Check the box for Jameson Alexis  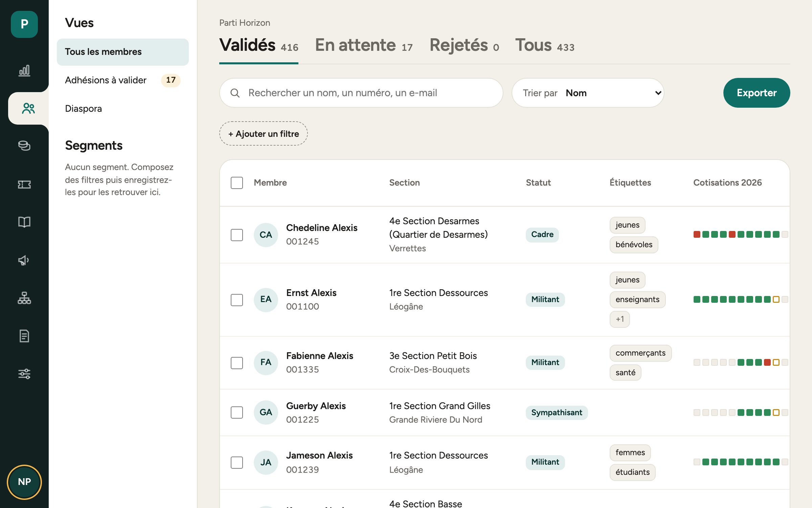[237, 462]
